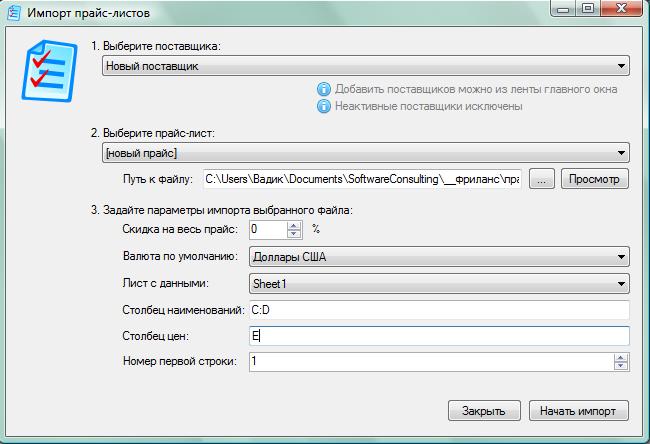Increase the Скидка на весь прайс value
The height and width of the screenshot is (444, 650).
coord(294,225)
